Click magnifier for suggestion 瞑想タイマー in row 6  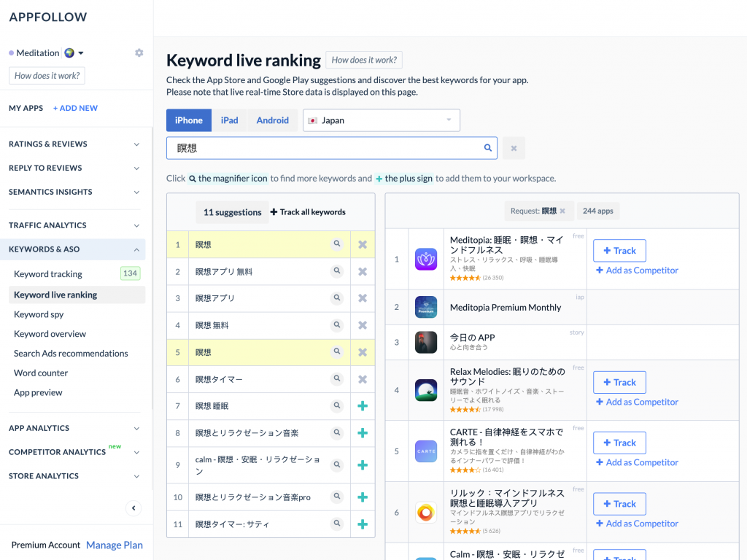(337, 378)
